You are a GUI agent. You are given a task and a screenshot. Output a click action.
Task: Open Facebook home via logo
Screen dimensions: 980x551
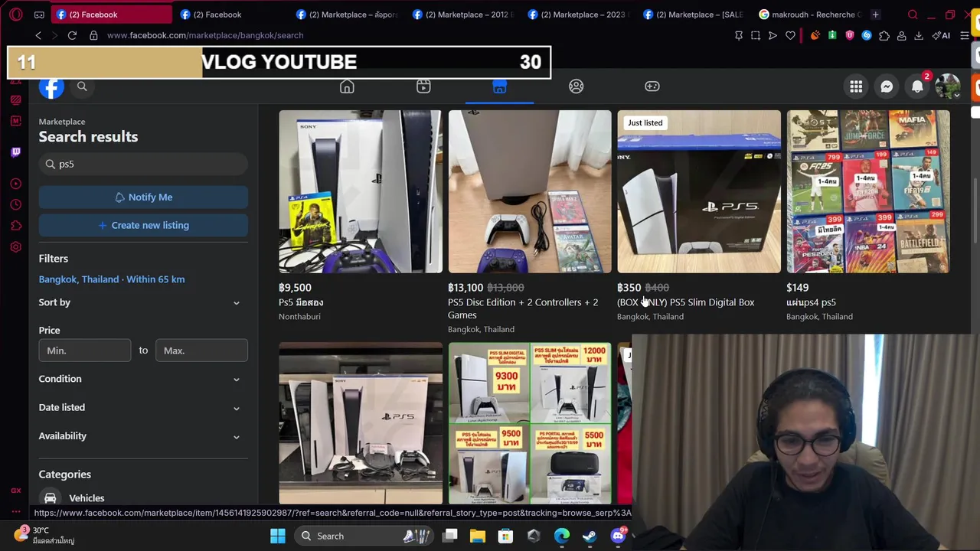[51, 87]
